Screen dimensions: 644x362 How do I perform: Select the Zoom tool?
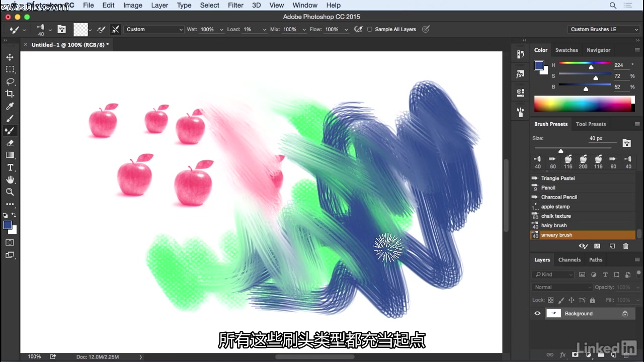10,192
